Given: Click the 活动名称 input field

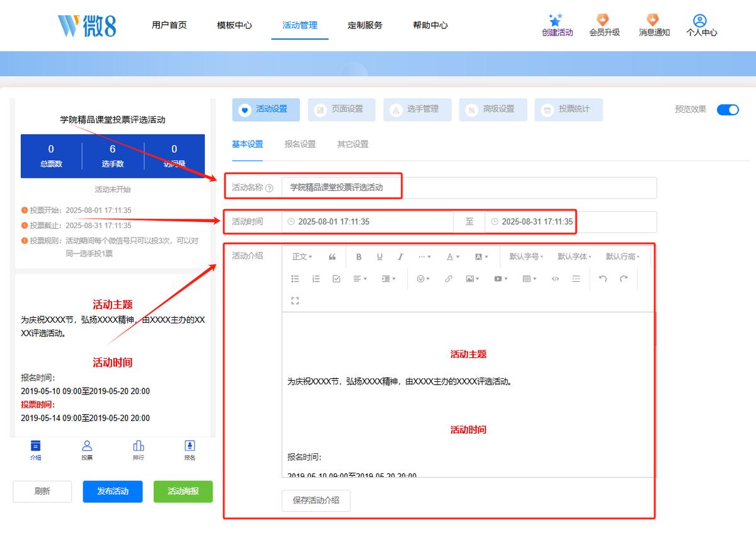Looking at the screenshot, I should 469,188.
